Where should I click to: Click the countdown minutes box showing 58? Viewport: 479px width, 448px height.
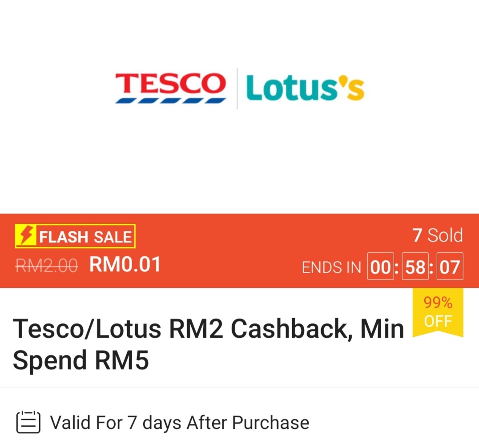point(415,267)
